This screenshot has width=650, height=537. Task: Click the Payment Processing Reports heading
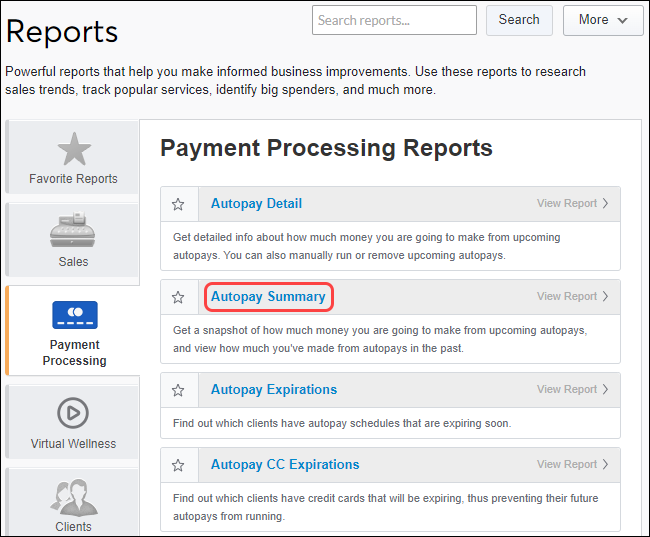click(326, 148)
